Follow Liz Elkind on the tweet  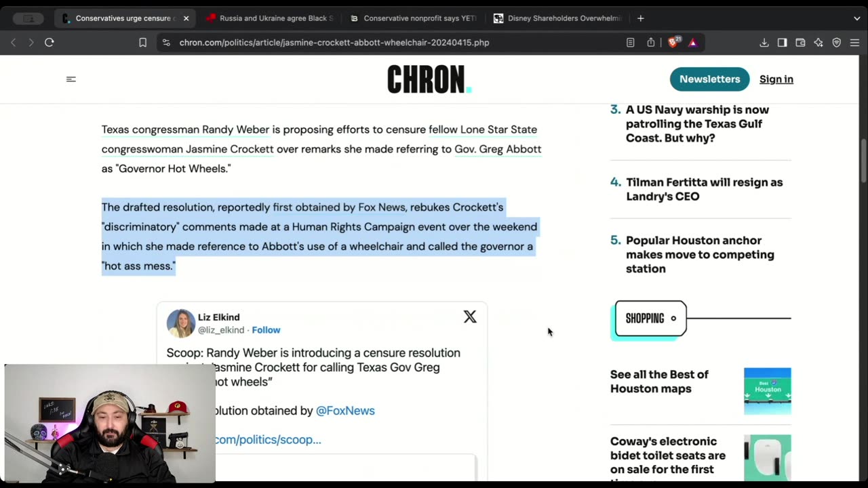coord(266,330)
